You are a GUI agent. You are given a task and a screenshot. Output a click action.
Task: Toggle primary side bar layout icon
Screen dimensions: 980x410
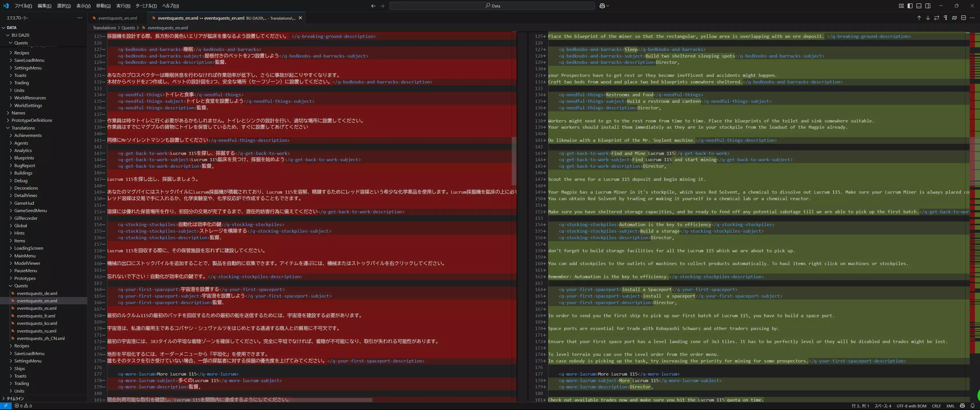coord(910,6)
